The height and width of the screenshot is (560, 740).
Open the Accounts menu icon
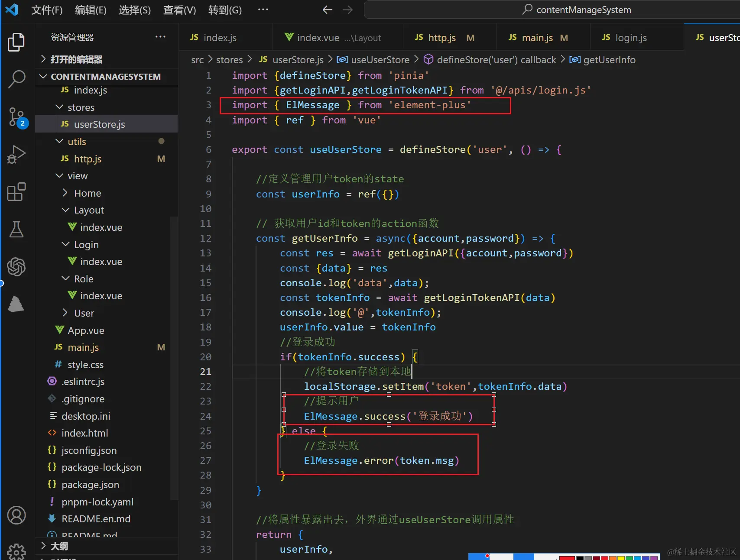point(16,515)
